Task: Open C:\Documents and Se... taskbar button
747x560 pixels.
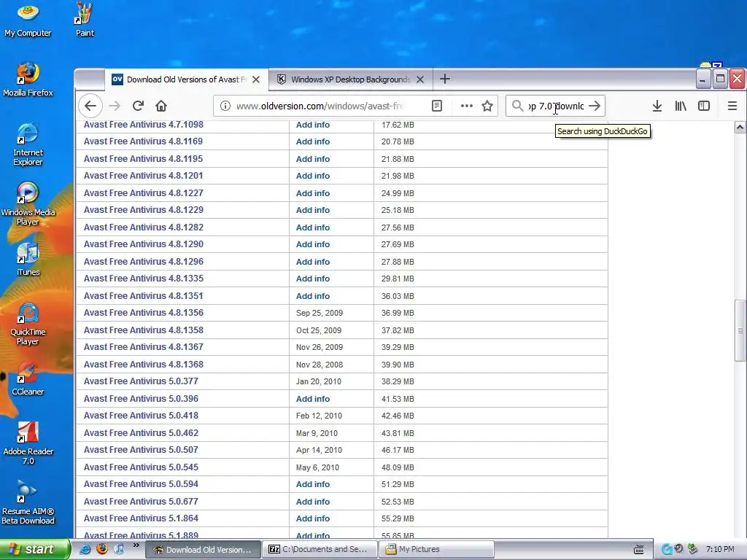Action: [319, 550]
